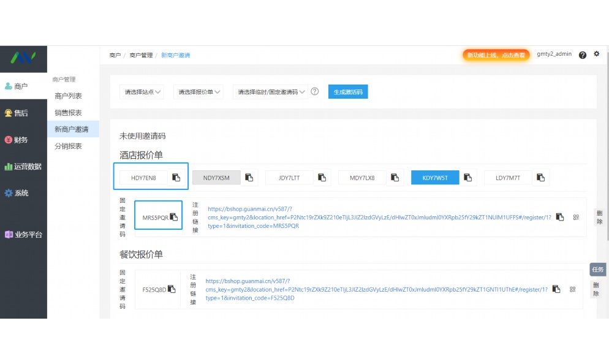Image resolution: width=609 pixels, height=364 pixels.
Task: Copy the KDY7W5T invitation code
Action: [x=468, y=176]
